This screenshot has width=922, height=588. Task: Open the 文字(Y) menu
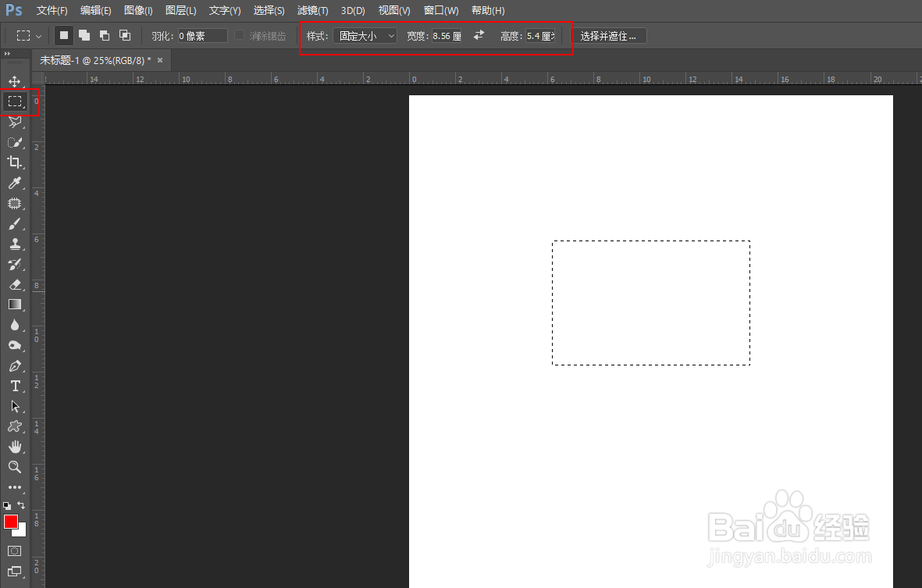pyautogui.click(x=225, y=11)
